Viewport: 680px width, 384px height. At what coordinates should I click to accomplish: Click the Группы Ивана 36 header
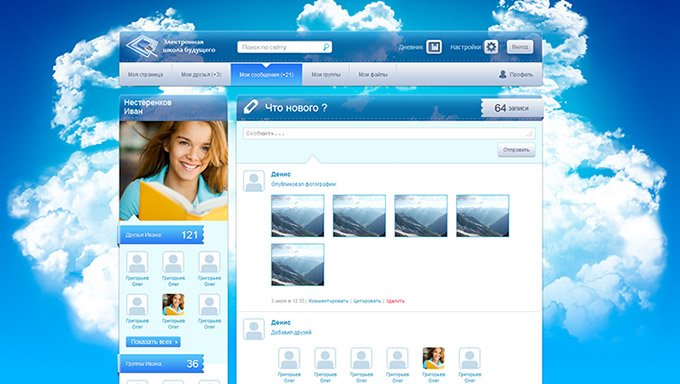(x=161, y=364)
